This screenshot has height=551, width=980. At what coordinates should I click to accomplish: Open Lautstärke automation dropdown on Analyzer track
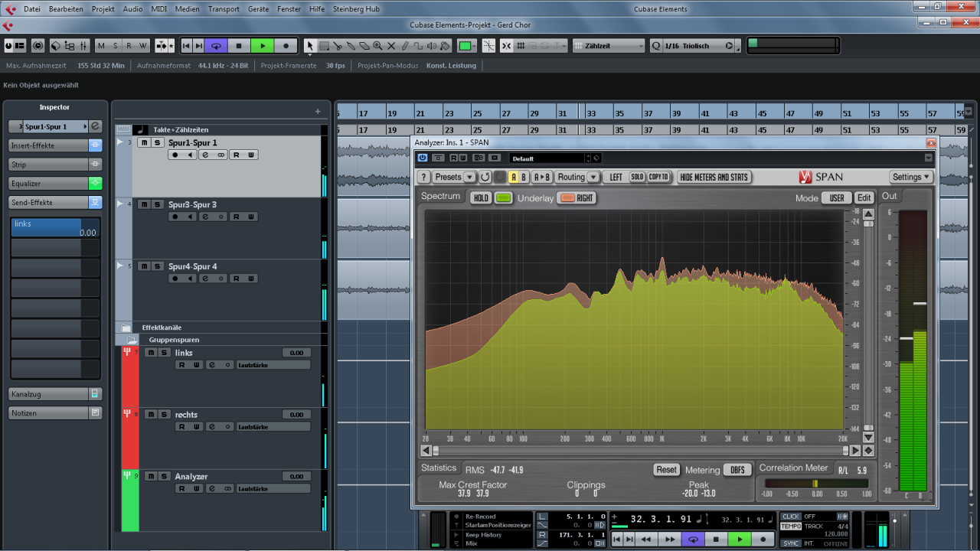(273, 488)
